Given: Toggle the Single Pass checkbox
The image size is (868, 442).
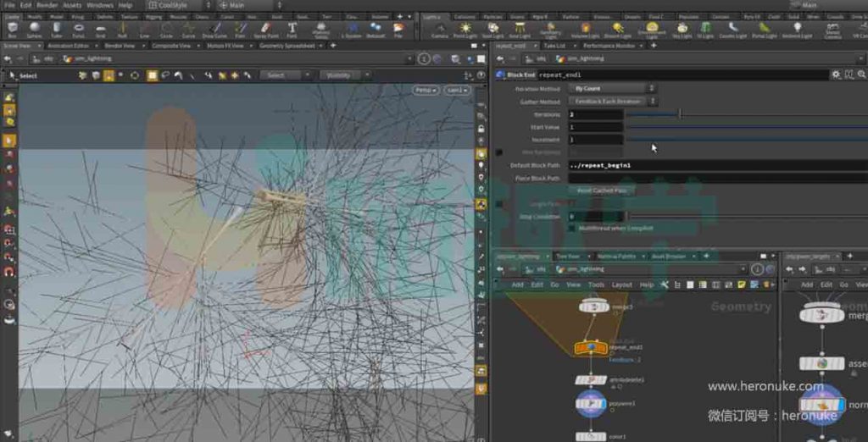Looking at the screenshot, I should tap(499, 204).
